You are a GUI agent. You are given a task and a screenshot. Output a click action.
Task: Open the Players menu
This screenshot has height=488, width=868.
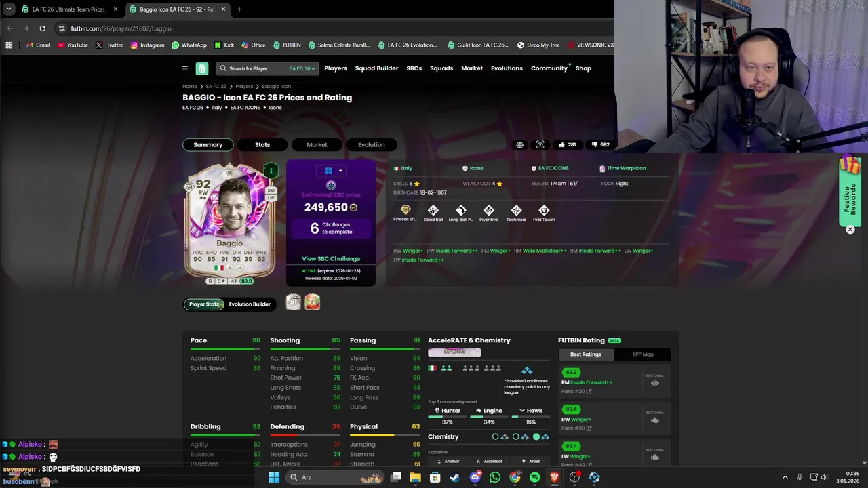tap(336, 68)
